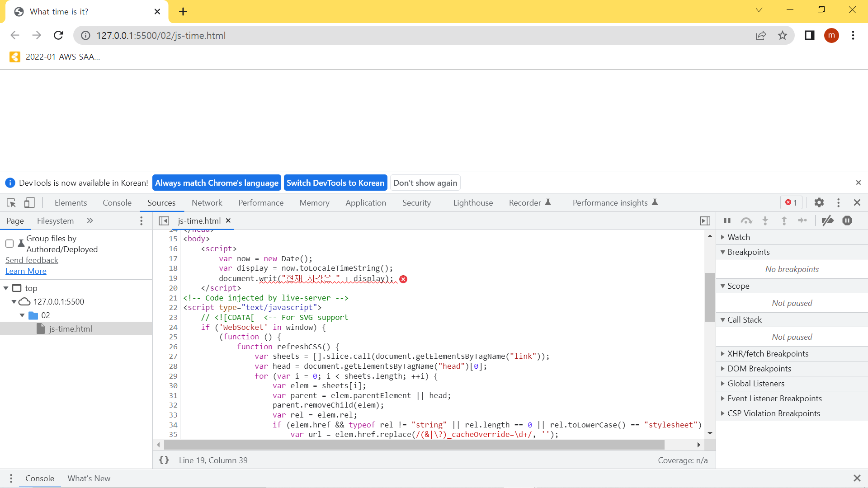Image resolution: width=868 pixels, height=488 pixels.
Task: Click the pause script execution button
Action: tap(727, 221)
